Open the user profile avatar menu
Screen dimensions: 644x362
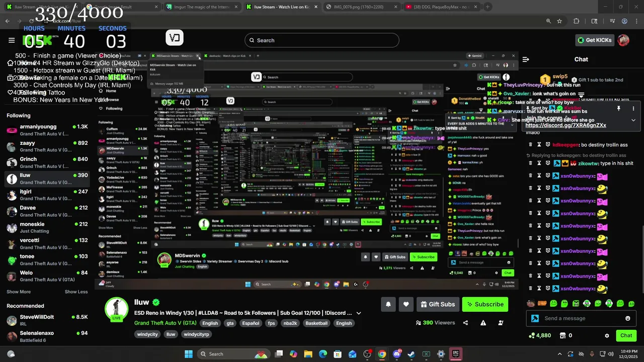[x=623, y=40]
